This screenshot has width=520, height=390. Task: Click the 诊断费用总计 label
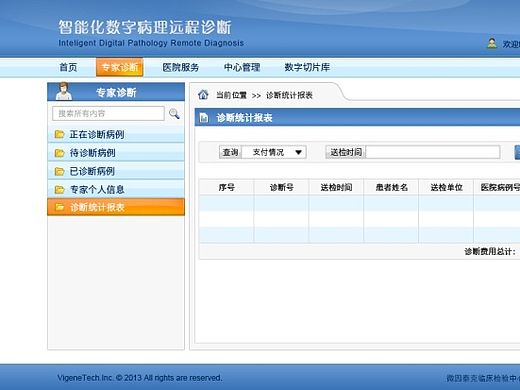point(490,252)
